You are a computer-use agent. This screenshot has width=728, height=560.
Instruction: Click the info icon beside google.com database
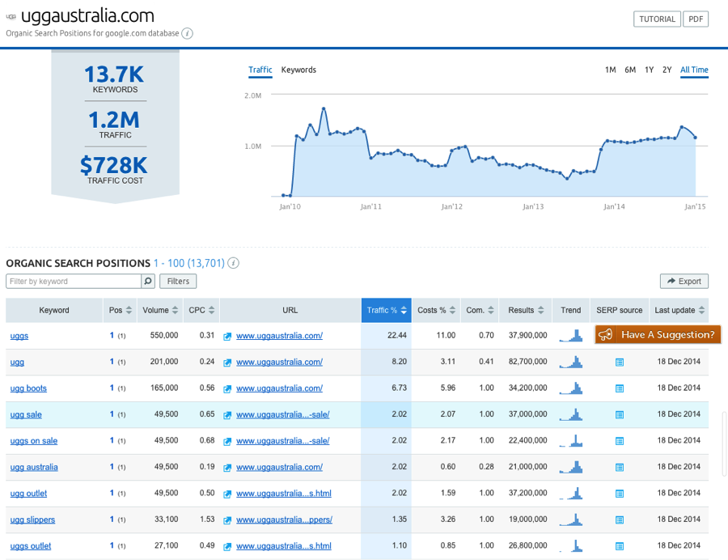click(187, 33)
